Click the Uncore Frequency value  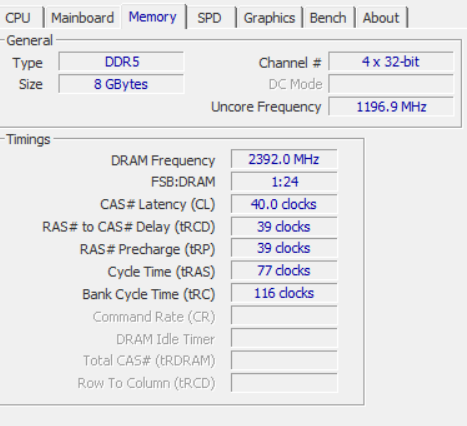pos(391,107)
